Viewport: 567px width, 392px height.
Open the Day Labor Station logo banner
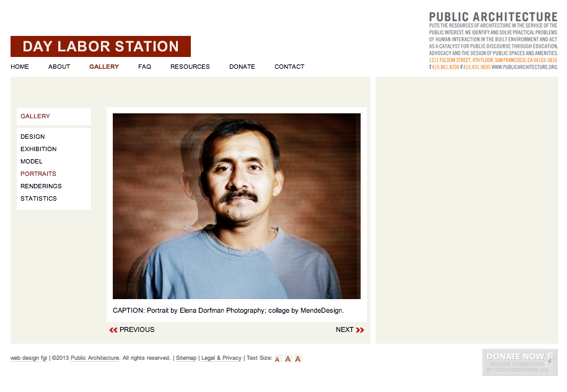[100, 46]
